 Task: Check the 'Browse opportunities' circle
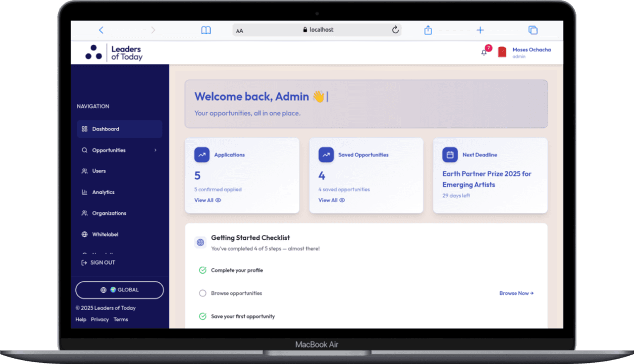(203, 293)
